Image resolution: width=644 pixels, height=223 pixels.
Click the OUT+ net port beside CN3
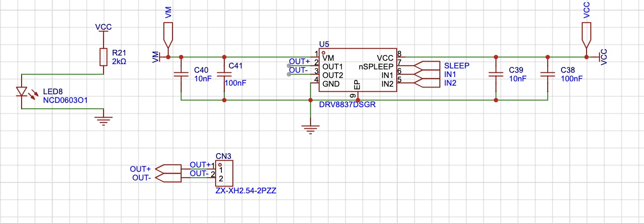pyautogui.click(x=169, y=169)
